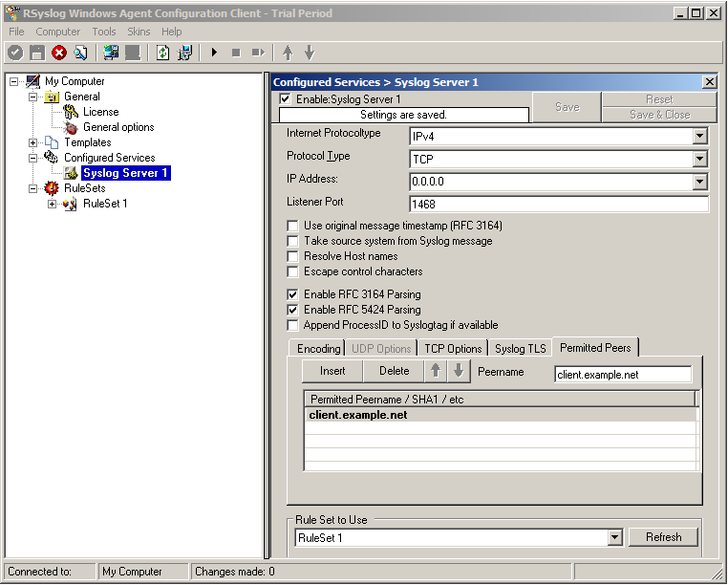Move peer up with the arrow button
Image resolution: width=728 pixels, height=585 pixels.
[436, 370]
